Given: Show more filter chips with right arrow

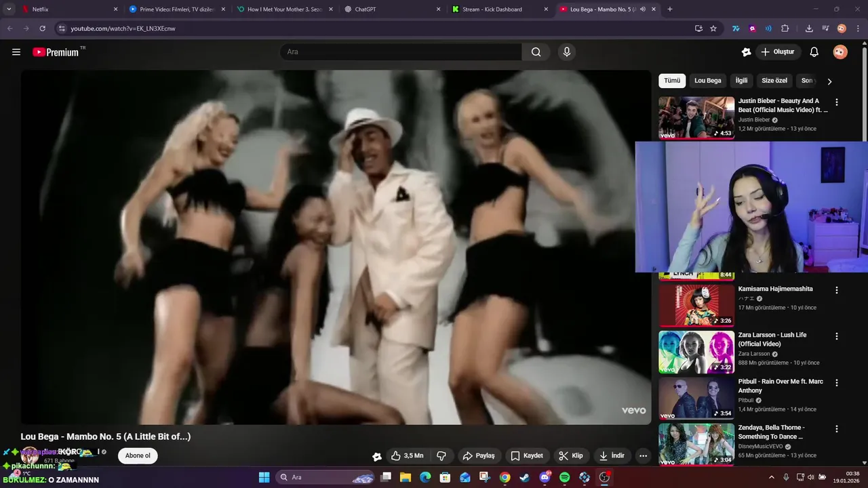Looking at the screenshot, I should (829, 81).
